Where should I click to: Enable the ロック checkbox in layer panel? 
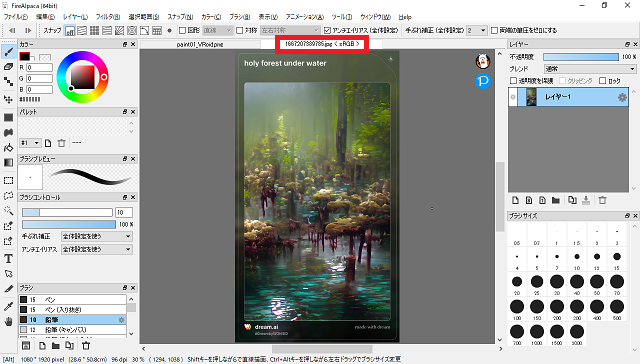pyautogui.click(x=602, y=81)
